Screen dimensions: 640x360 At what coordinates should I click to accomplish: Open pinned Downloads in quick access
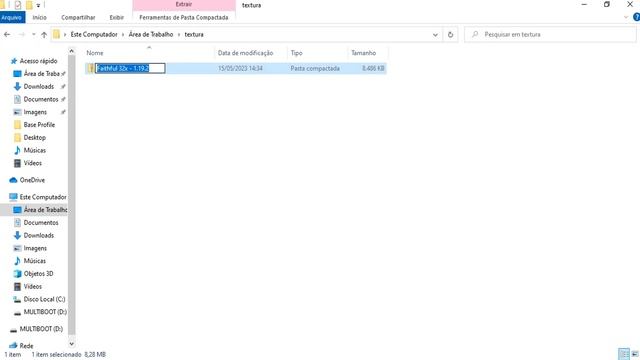point(38,87)
